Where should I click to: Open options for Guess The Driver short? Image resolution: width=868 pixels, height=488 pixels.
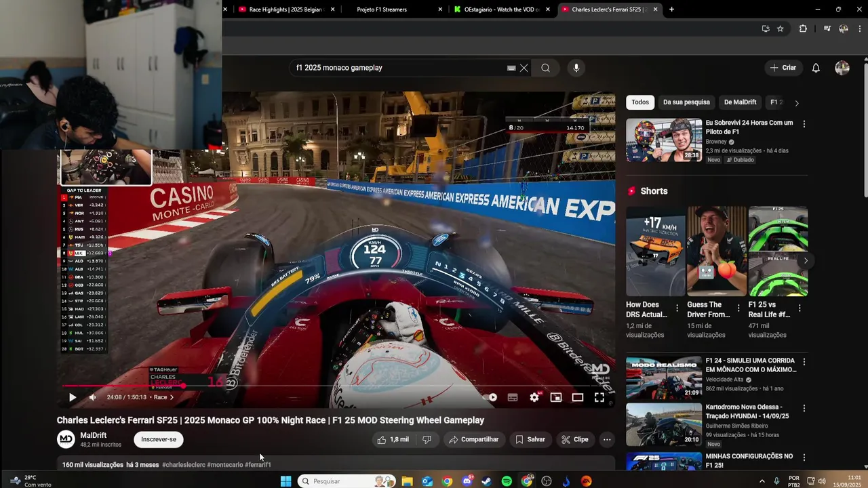(738, 308)
